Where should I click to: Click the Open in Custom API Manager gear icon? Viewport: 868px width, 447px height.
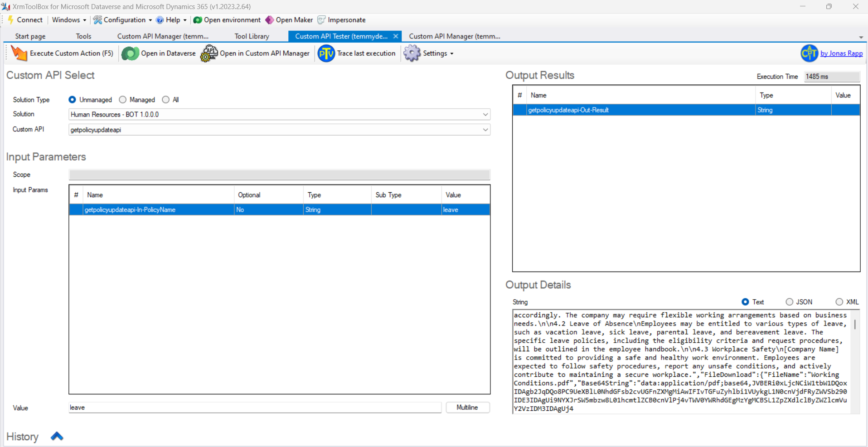(209, 53)
